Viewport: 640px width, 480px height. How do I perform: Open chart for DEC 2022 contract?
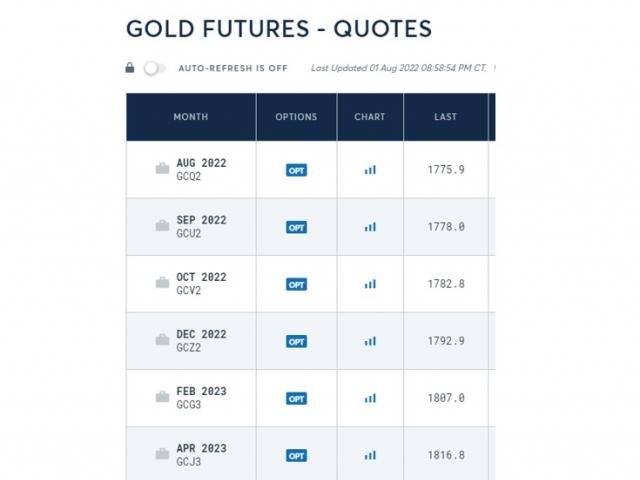pyautogui.click(x=370, y=341)
